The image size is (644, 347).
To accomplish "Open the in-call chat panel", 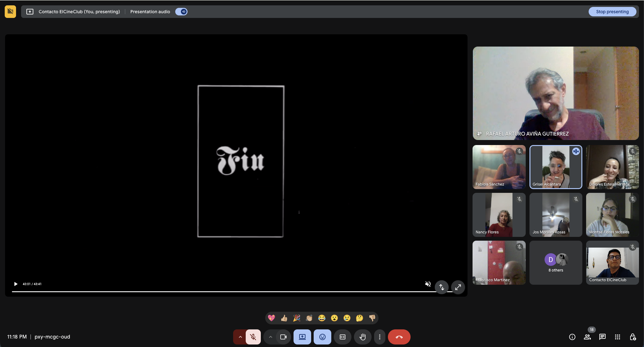I will [602, 337].
